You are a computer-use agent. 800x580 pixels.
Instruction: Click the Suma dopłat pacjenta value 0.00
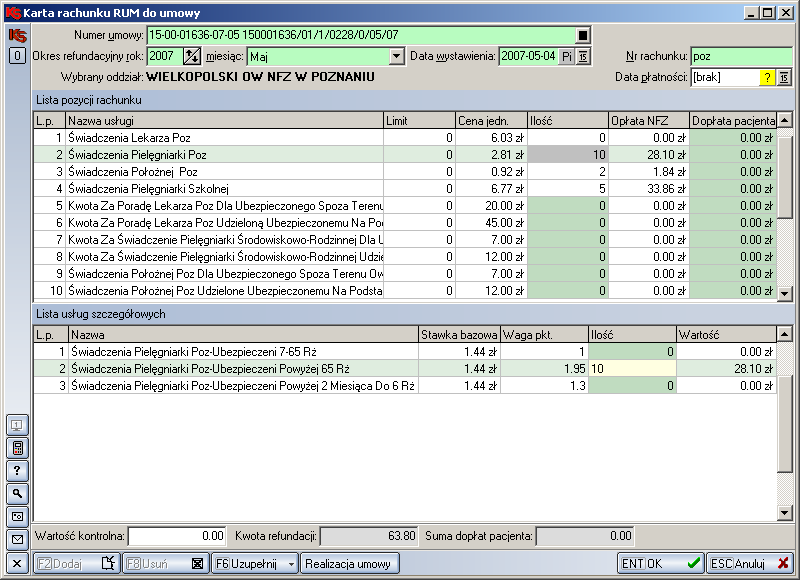tap(585, 536)
